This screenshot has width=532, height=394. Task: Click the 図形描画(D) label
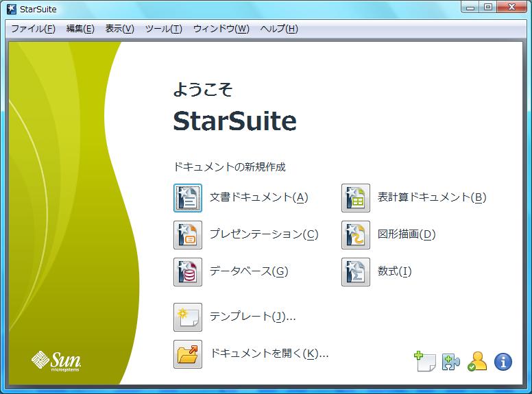pyautogui.click(x=407, y=234)
